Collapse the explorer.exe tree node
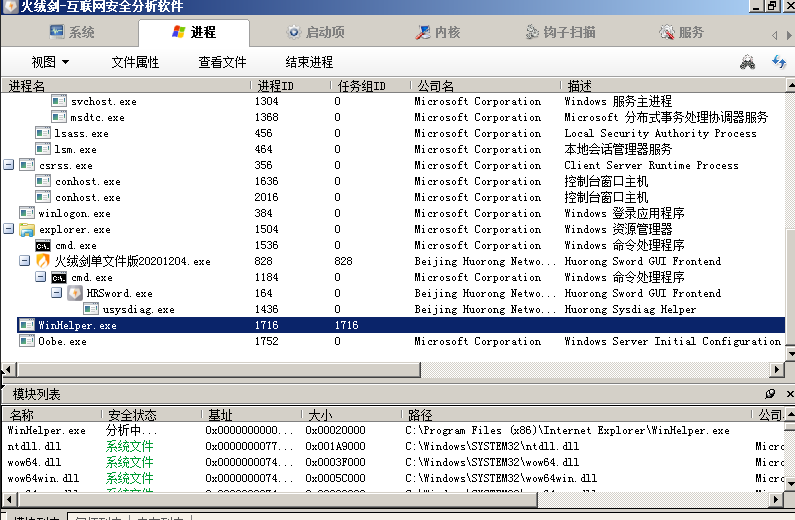Viewport: 795px width, 520px height. point(8,229)
